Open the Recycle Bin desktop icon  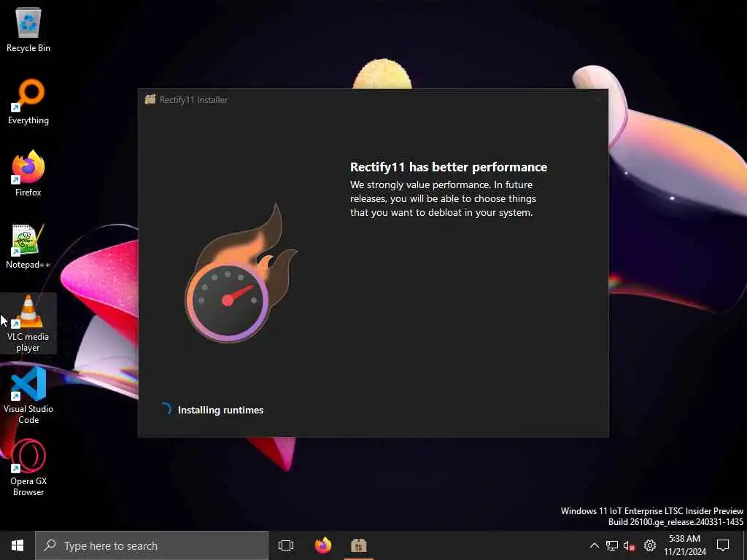click(28, 29)
